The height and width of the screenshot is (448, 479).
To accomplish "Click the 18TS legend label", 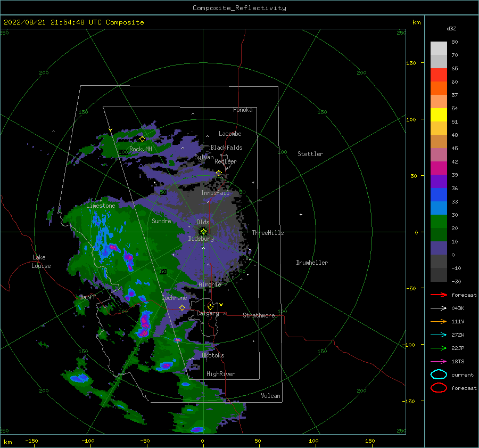I will point(458,362).
